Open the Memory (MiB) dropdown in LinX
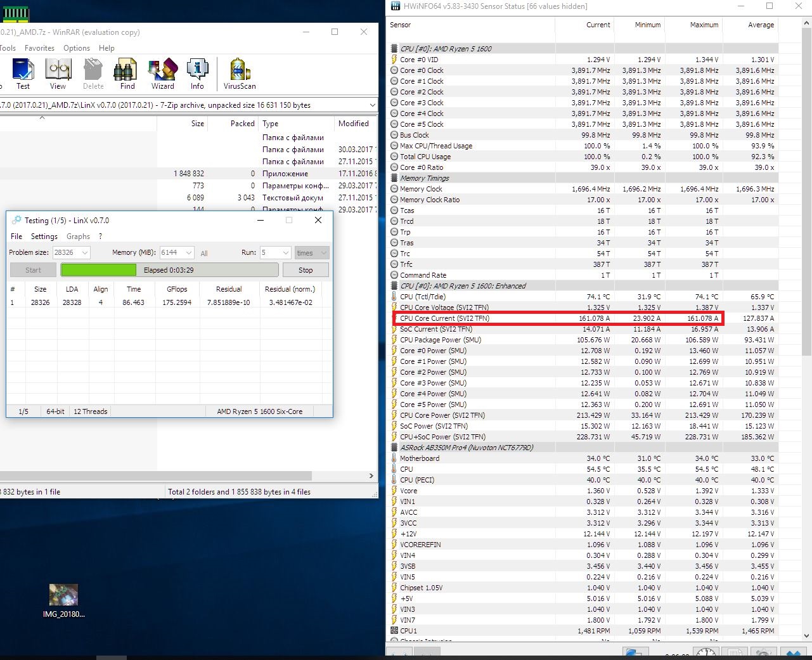Viewport: 812px width, 660px height. click(x=188, y=253)
